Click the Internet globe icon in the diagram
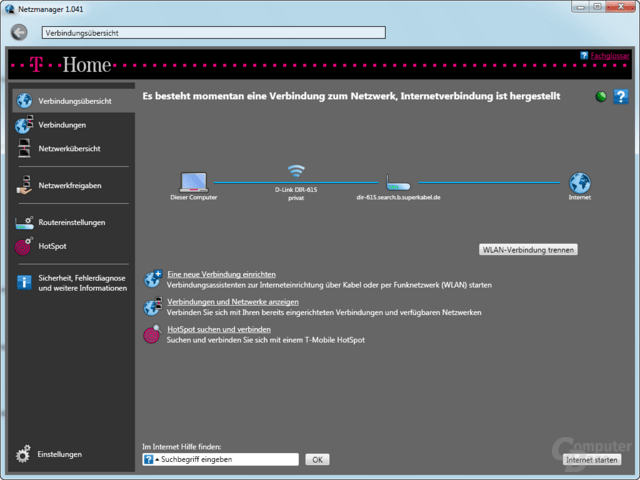Viewport: 640px width, 480px height. 580,182
